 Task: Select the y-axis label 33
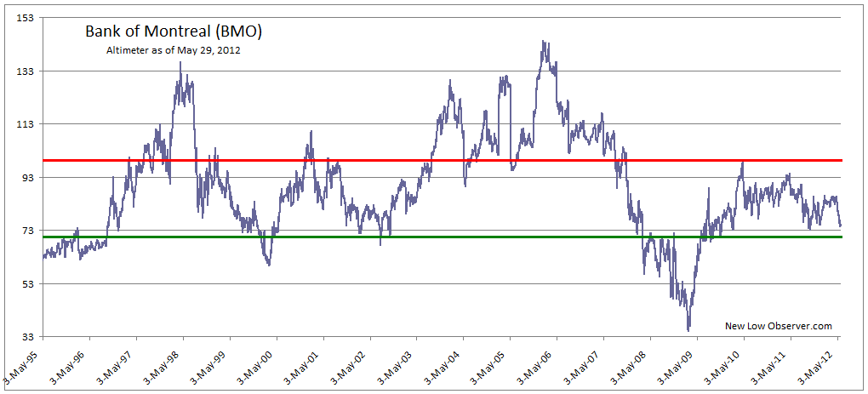[x=30, y=337]
